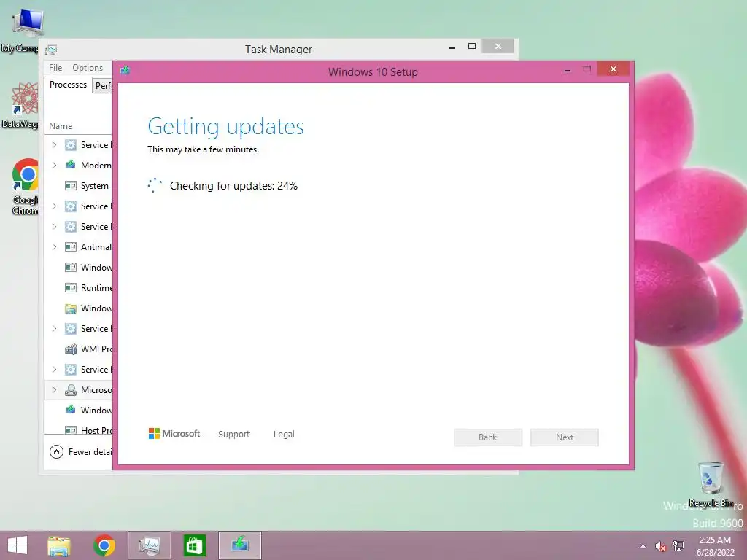Launch Google Chrome from the taskbar
The image size is (747, 560).
104,545
